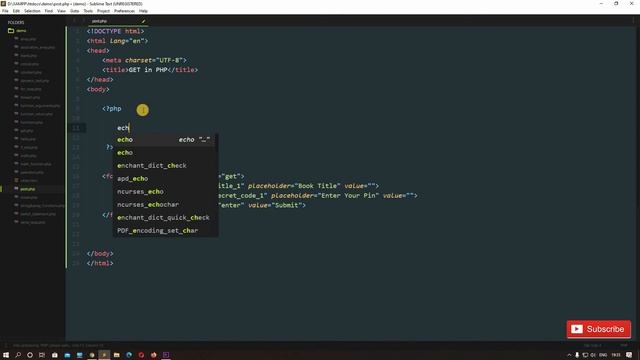Show hidden system tray icons

(x=569, y=355)
